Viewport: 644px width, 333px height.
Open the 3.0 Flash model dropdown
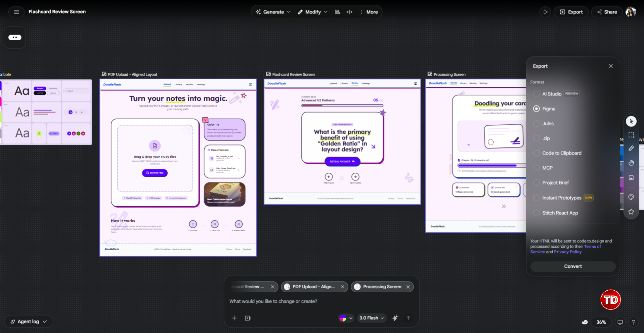pyautogui.click(x=371, y=318)
